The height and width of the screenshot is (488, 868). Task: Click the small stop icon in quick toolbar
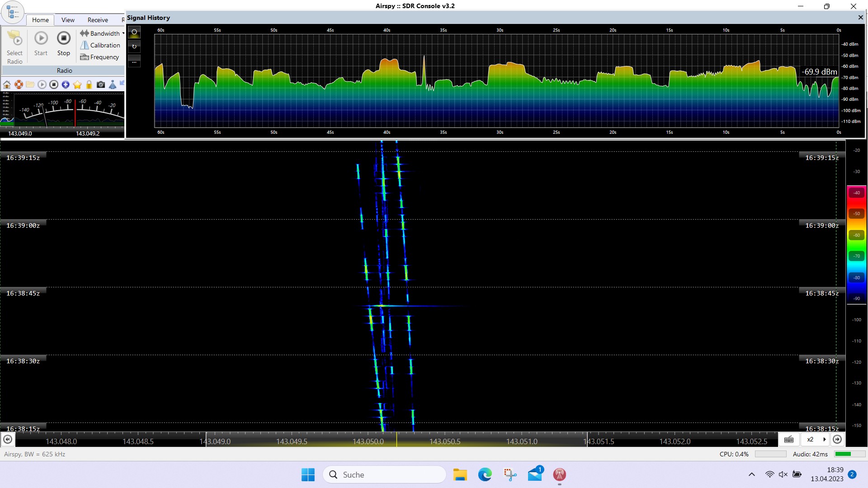pyautogui.click(x=54, y=84)
